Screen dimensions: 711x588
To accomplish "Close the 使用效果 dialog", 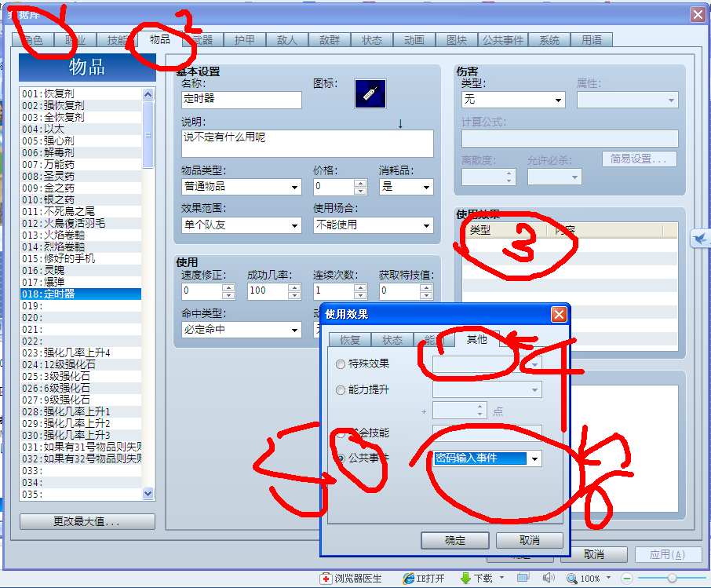I will pos(559,314).
